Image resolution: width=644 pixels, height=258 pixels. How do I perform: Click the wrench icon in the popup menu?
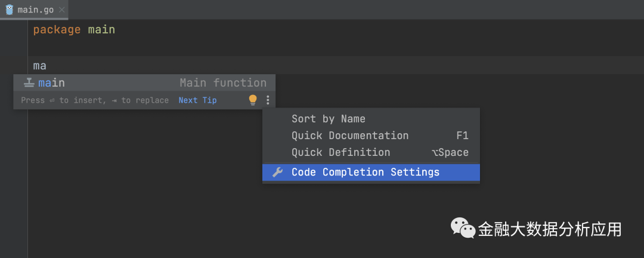277,173
